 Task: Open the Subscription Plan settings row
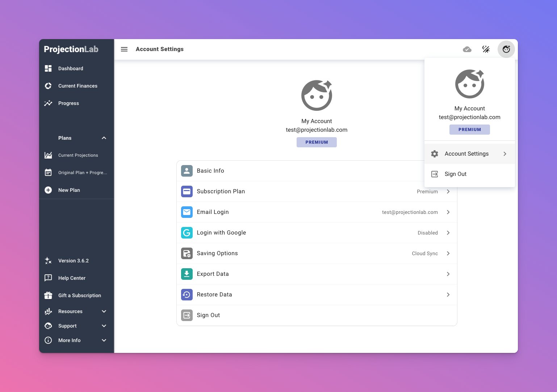(x=317, y=191)
